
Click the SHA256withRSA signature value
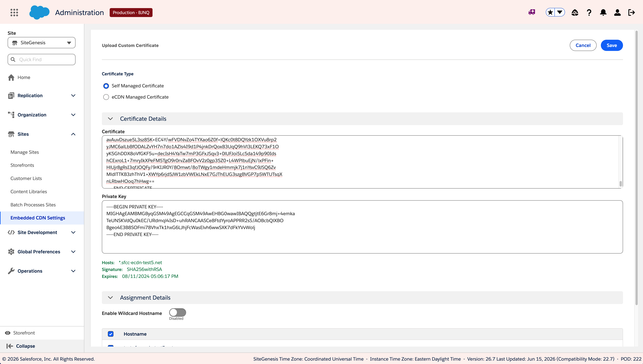(x=144, y=270)
